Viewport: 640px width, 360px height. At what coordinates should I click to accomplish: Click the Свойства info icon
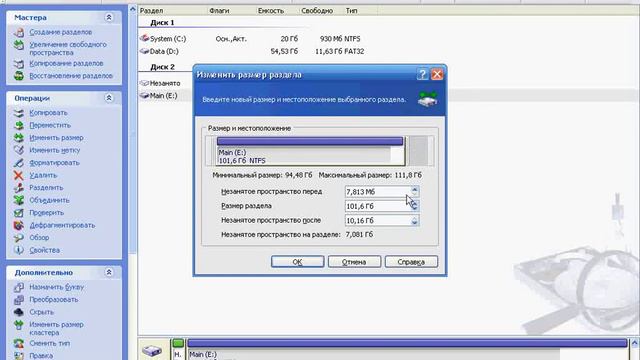click(x=19, y=250)
